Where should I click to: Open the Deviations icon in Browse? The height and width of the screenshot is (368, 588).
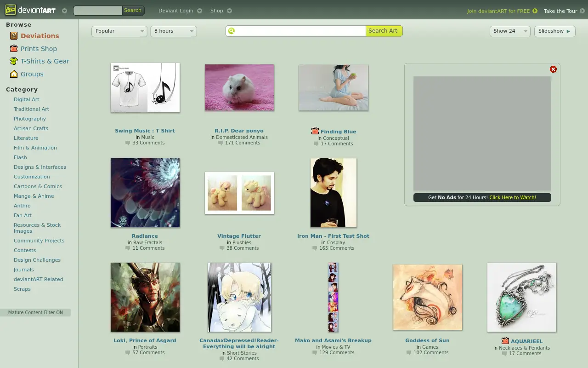click(14, 35)
